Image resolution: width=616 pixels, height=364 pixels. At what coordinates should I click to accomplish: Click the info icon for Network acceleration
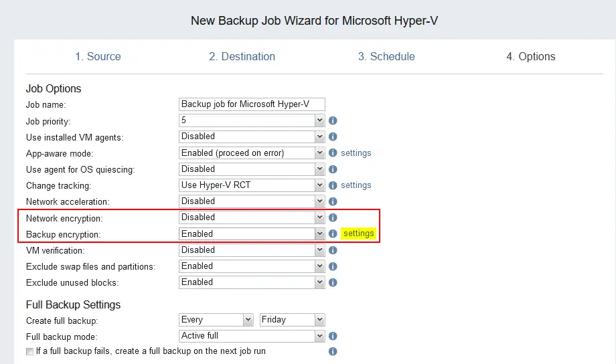(x=333, y=201)
